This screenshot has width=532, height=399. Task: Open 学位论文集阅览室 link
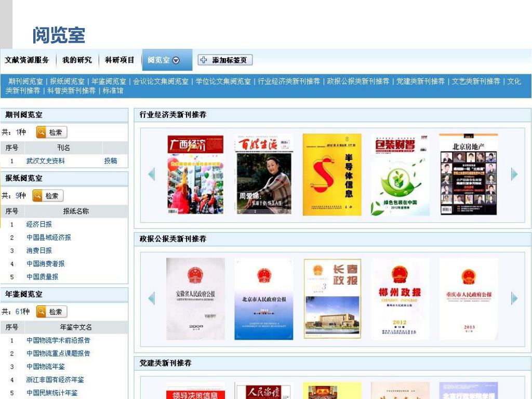tap(223, 82)
